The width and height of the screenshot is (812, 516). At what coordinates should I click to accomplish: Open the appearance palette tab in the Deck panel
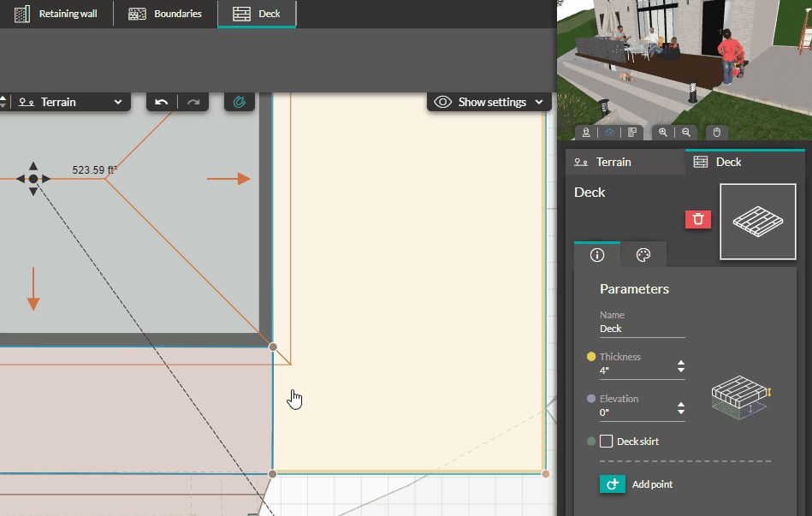(x=643, y=254)
